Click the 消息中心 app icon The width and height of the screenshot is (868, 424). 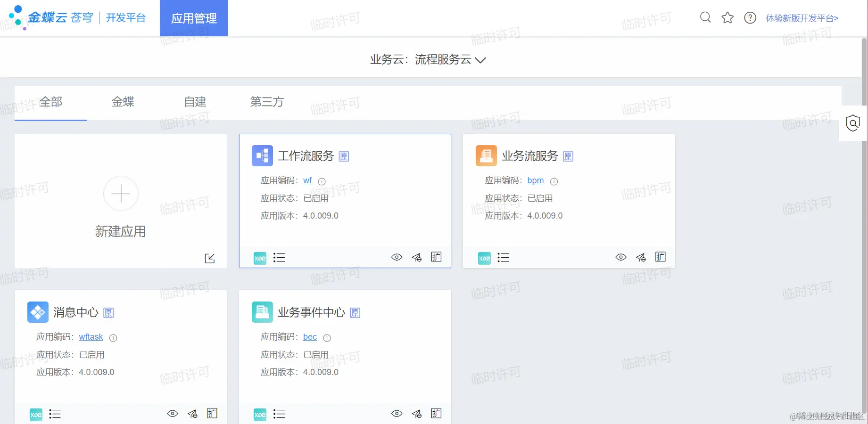[x=38, y=312]
